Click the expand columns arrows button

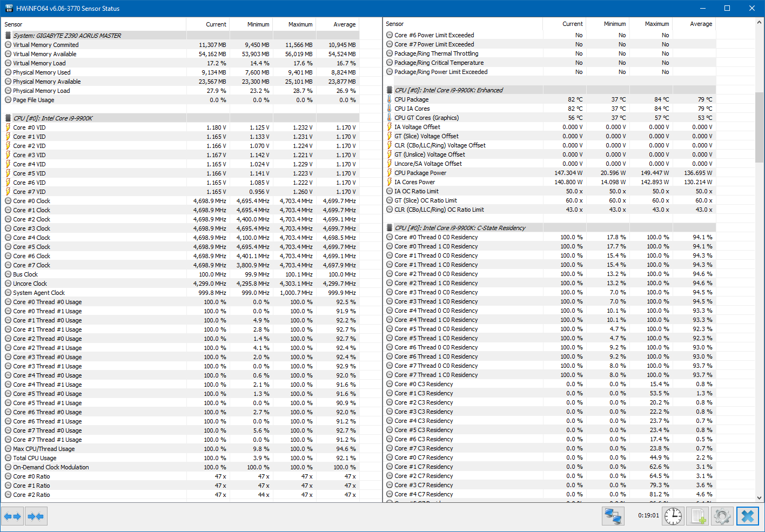pyautogui.click(x=12, y=516)
